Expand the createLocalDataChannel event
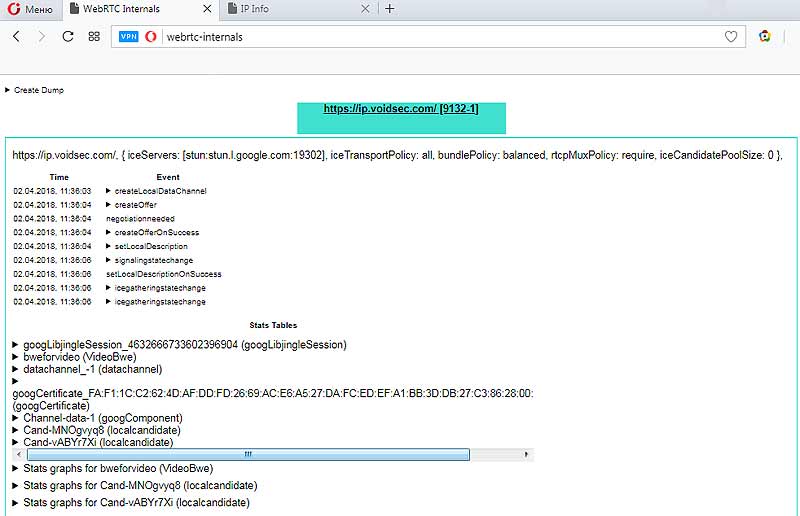Image resolution: width=800 pixels, height=516 pixels. pos(156,191)
